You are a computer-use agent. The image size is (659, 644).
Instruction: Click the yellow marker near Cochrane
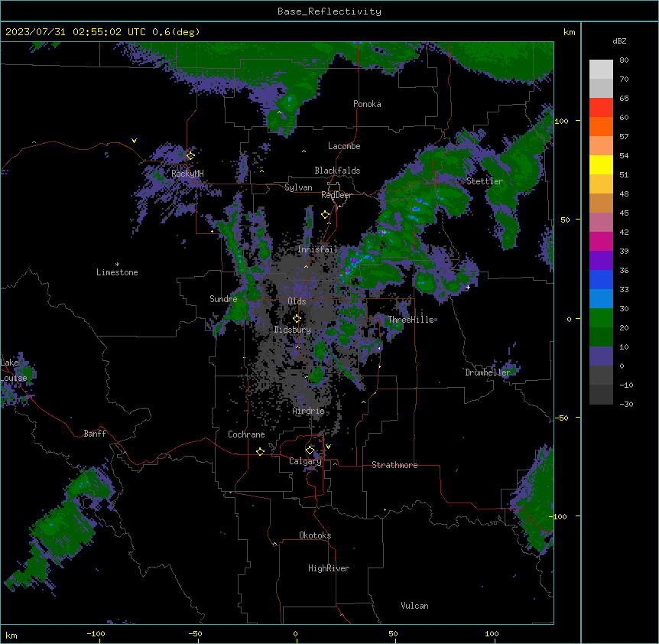coord(260,452)
